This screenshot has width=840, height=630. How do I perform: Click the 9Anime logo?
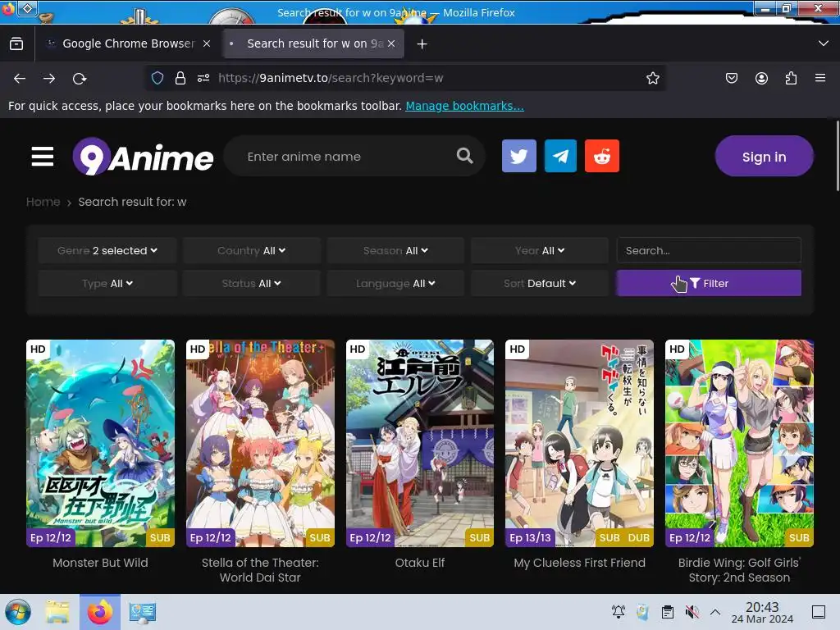point(143,157)
